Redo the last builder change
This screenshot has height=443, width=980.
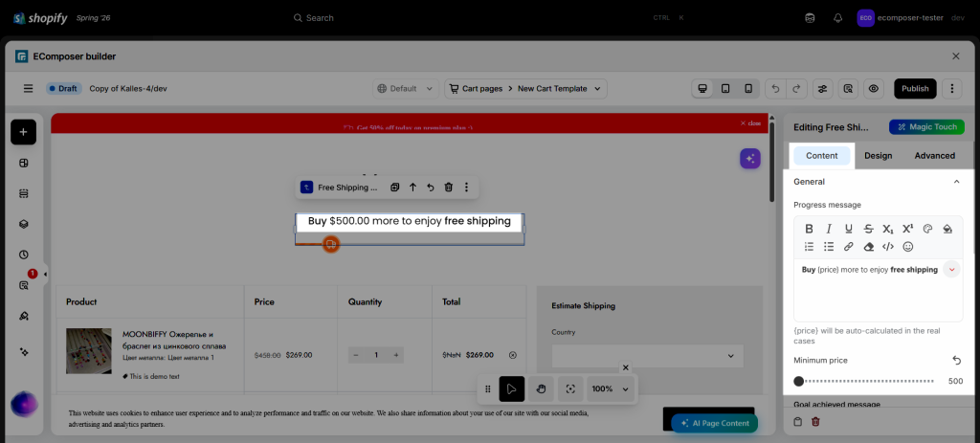pos(796,89)
